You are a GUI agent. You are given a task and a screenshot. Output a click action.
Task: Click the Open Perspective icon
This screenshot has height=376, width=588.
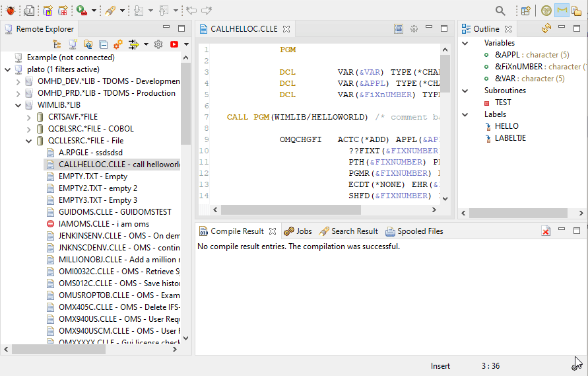click(526, 11)
